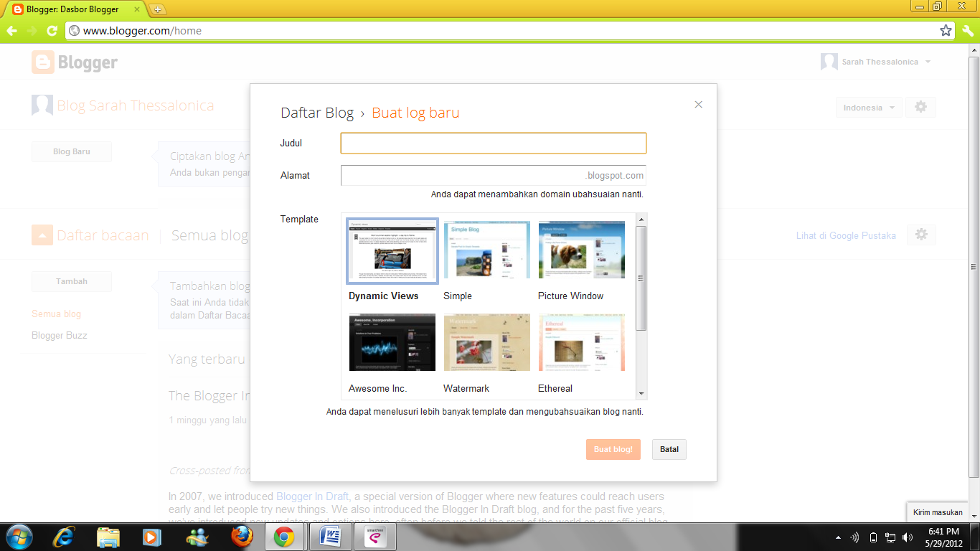Select the Dynamic Views template thumbnail
The width and height of the screenshot is (980, 551).
pyautogui.click(x=392, y=252)
